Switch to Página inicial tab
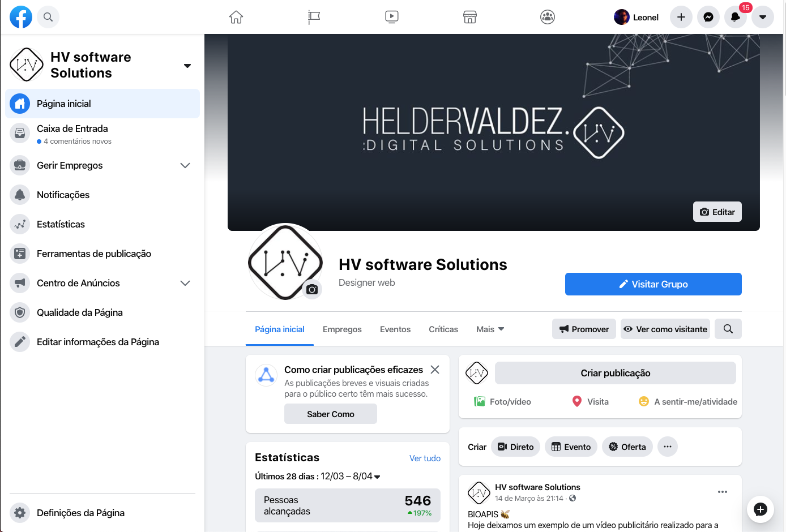 pyautogui.click(x=280, y=329)
